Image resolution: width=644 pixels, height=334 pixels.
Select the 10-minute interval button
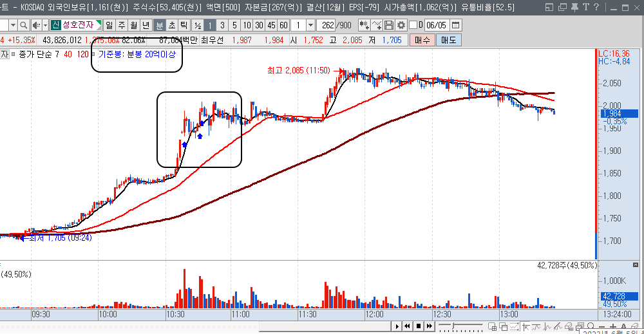click(x=247, y=26)
